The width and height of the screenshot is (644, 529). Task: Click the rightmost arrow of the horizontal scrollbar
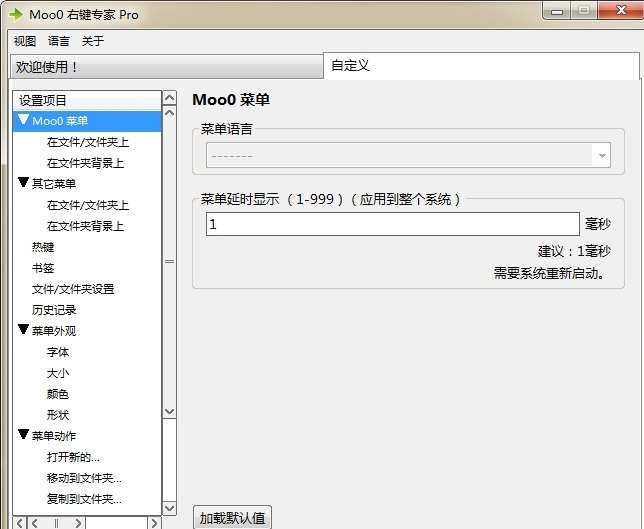[154, 523]
